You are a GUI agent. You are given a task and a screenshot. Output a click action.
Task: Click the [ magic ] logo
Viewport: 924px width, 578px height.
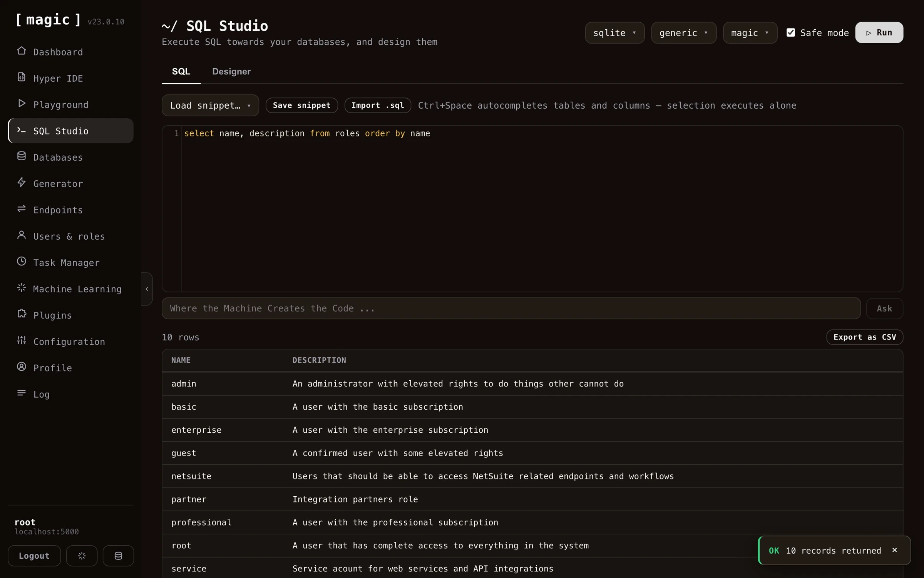pyautogui.click(x=48, y=20)
